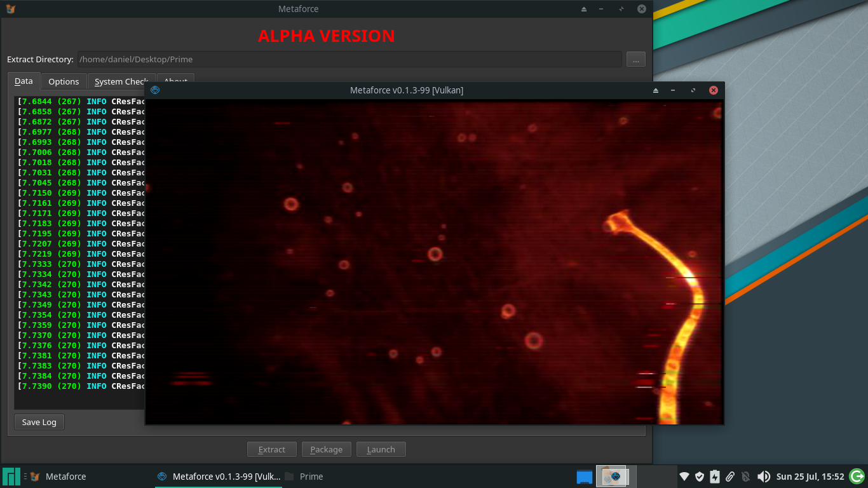The width and height of the screenshot is (868, 488).
Task: Switch to the Options tab
Action: (64, 81)
